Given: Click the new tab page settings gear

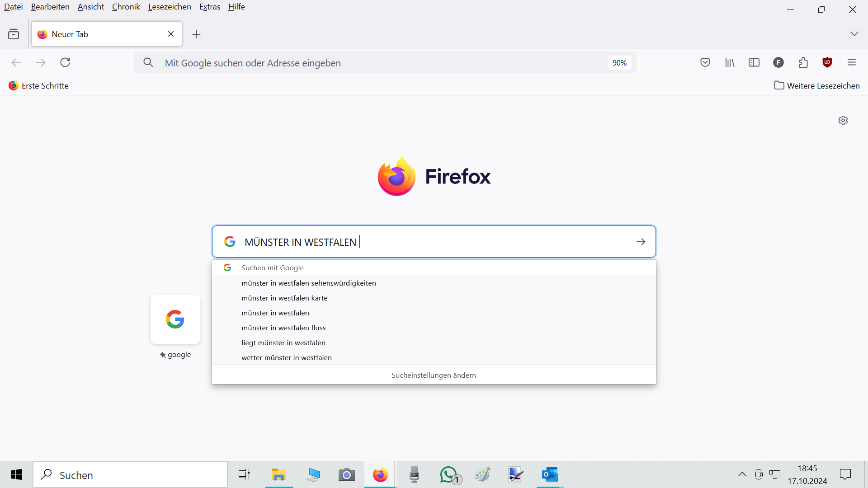Looking at the screenshot, I should point(843,120).
